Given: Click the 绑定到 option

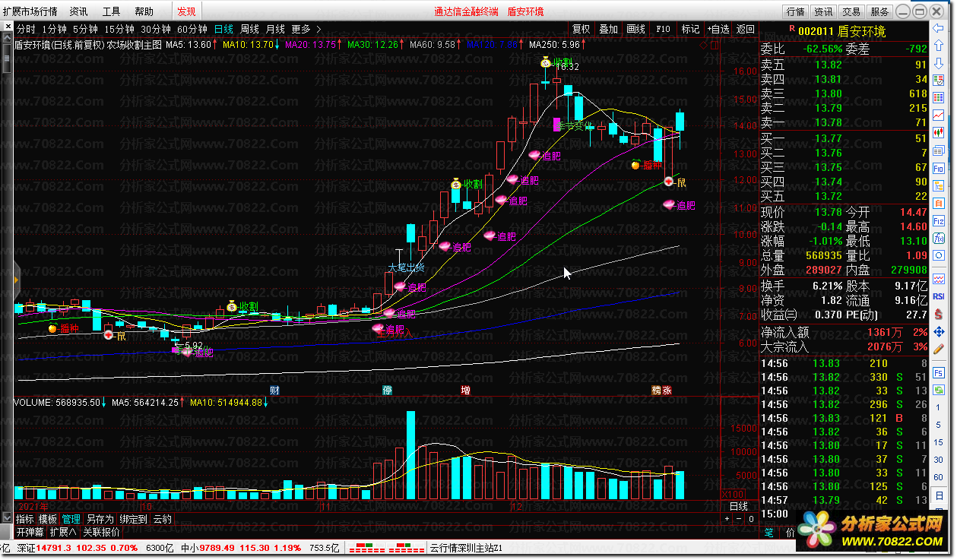Looking at the screenshot, I should 133,519.
